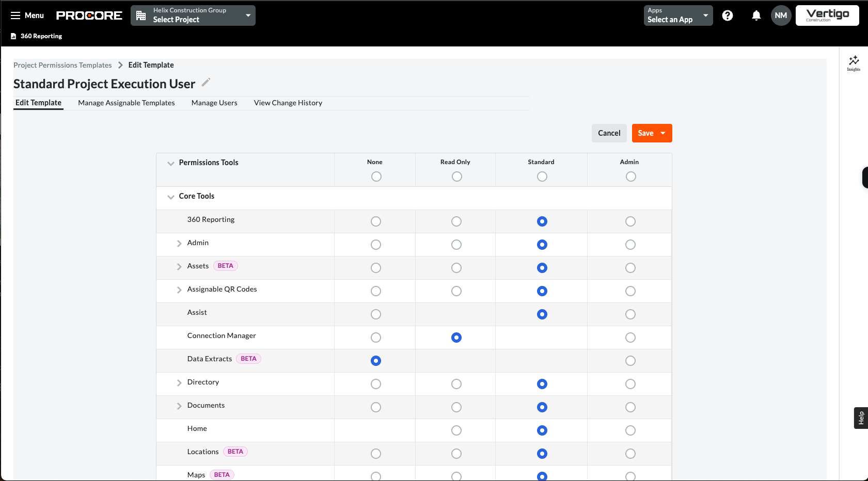
Task: Select None for Locations
Action: click(376, 454)
